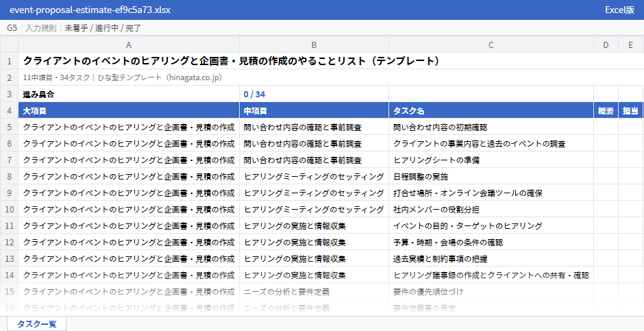The height and width of the screenshot is (331, 644).
Task: Click the 概要 header cell
Action: [x=606, y=110]
